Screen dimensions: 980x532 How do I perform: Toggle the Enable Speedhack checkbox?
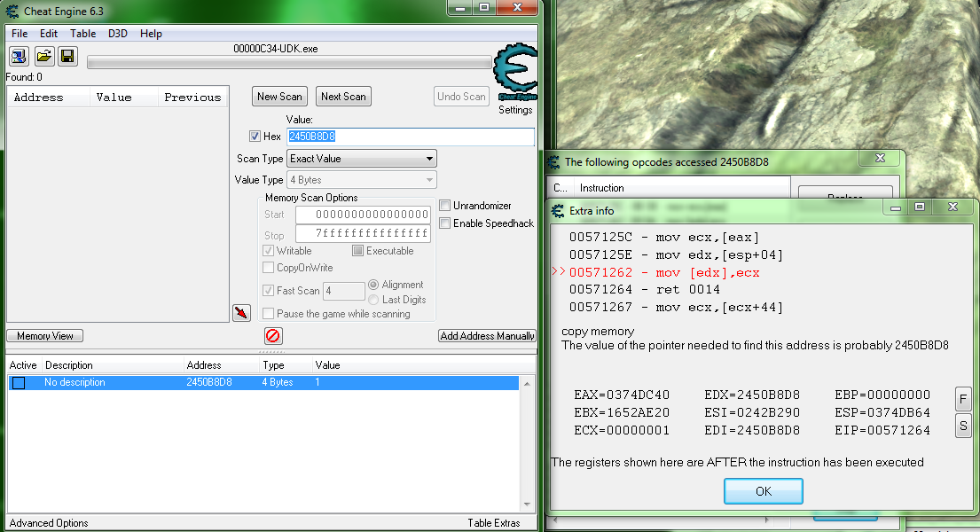[445, 223]
